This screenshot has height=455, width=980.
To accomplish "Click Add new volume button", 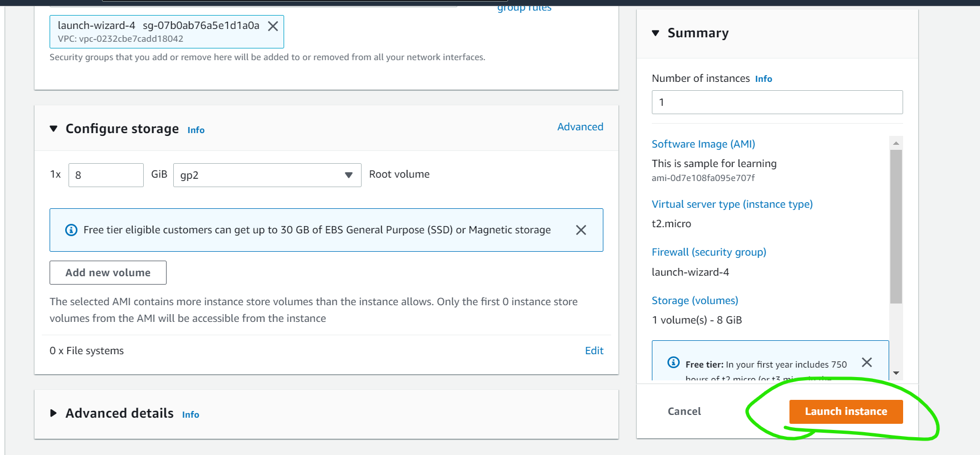I will tap(108, 273).
